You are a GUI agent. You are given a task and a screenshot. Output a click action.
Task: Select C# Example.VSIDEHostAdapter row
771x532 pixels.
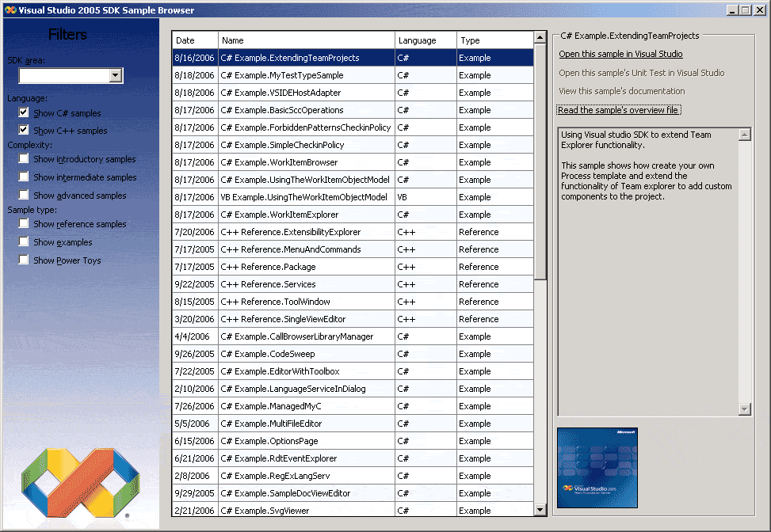[353, 93]
